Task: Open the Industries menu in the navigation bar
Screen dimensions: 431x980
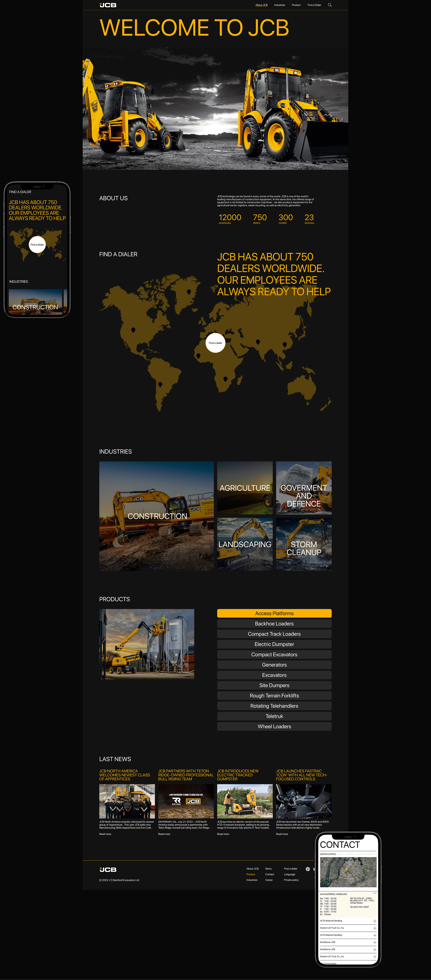Action: point(279,5)
